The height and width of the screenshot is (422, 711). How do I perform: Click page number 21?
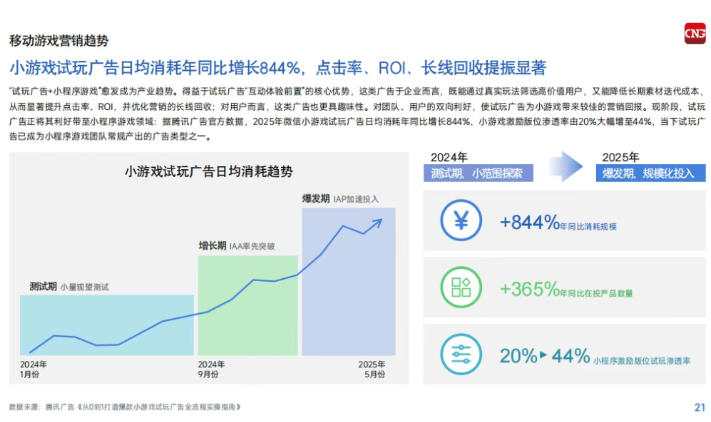pyautogui.click(x=698, y=407)
